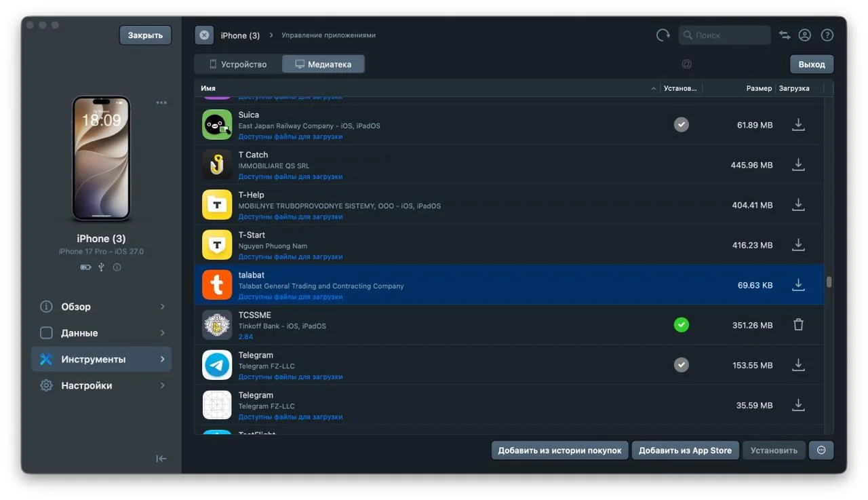Select the size value 69.63 KB
This screenshot has height=500, width=868.
point(755,285)
